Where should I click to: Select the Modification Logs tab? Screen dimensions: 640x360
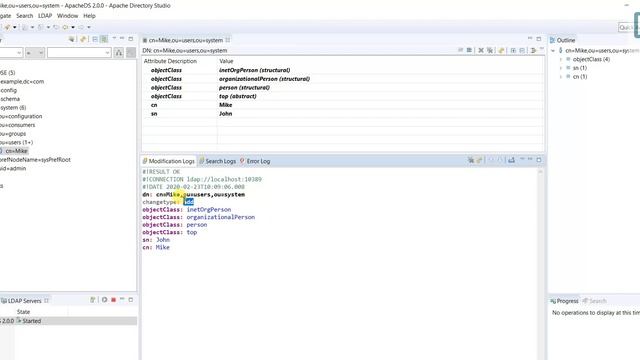(x=169, y=161)
